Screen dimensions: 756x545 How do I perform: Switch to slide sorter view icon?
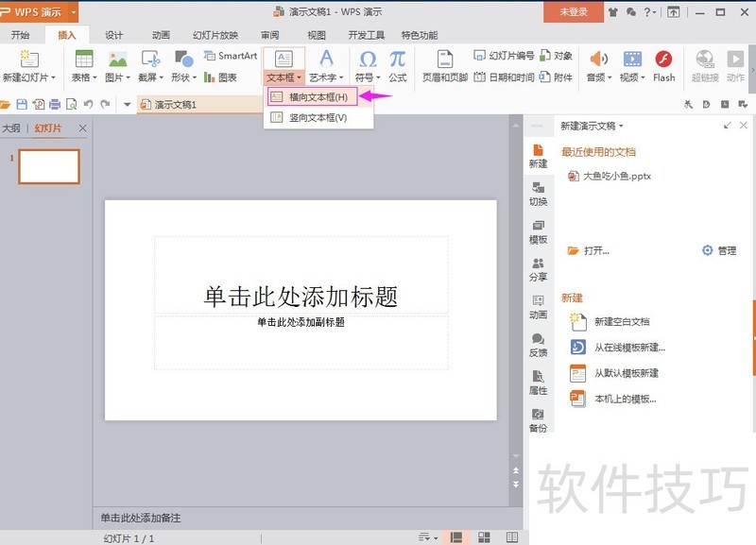[x=484, y=537]
